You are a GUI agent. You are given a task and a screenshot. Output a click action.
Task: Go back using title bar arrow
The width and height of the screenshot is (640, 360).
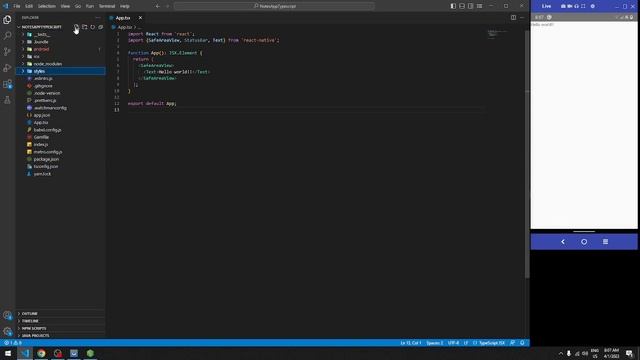coord(158,6)
